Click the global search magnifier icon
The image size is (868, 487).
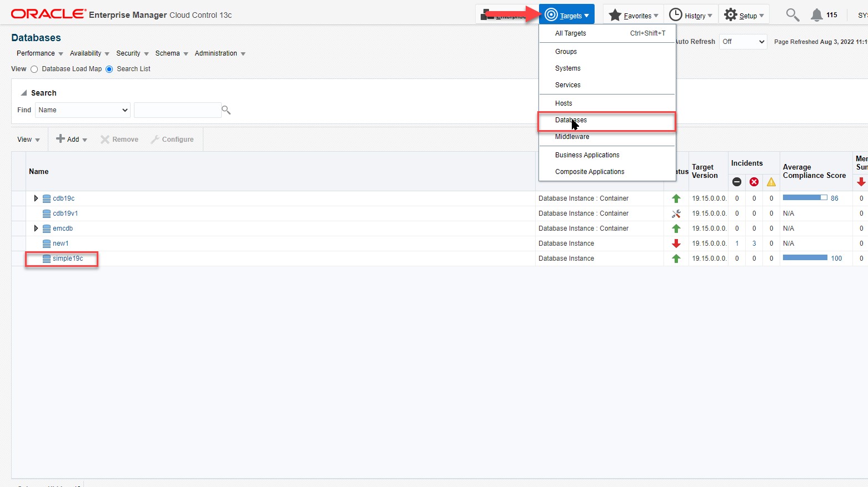point(792,15)
